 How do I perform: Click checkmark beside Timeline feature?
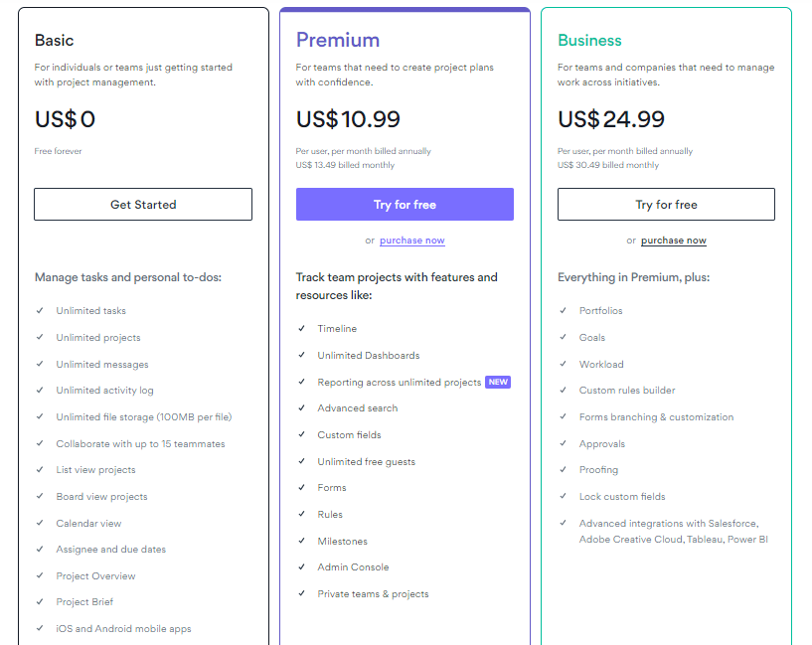[301, 328]
